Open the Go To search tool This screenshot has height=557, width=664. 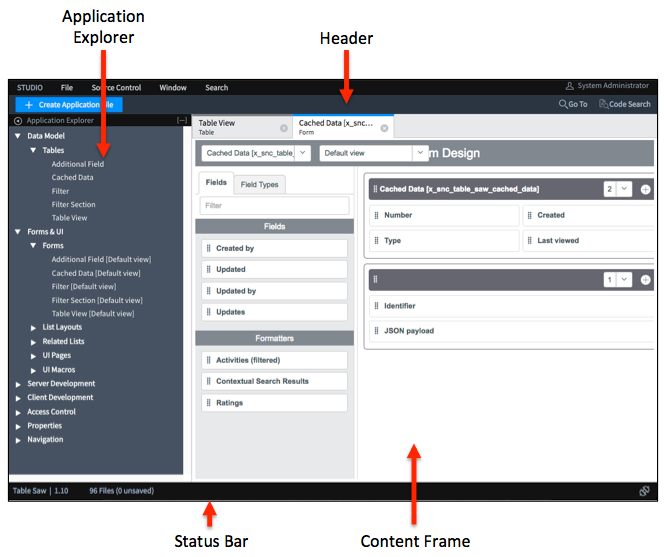coord(573,104)
